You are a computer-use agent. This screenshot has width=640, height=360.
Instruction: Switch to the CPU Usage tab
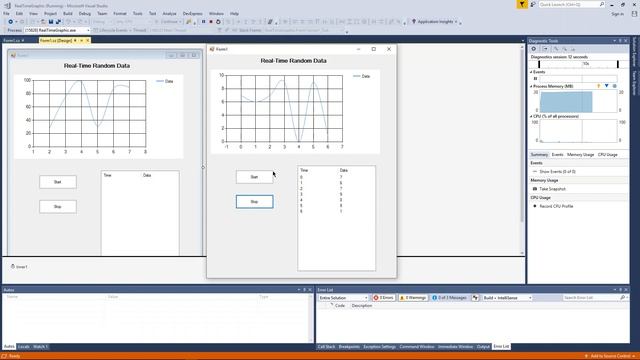click(x=607, y=155)
